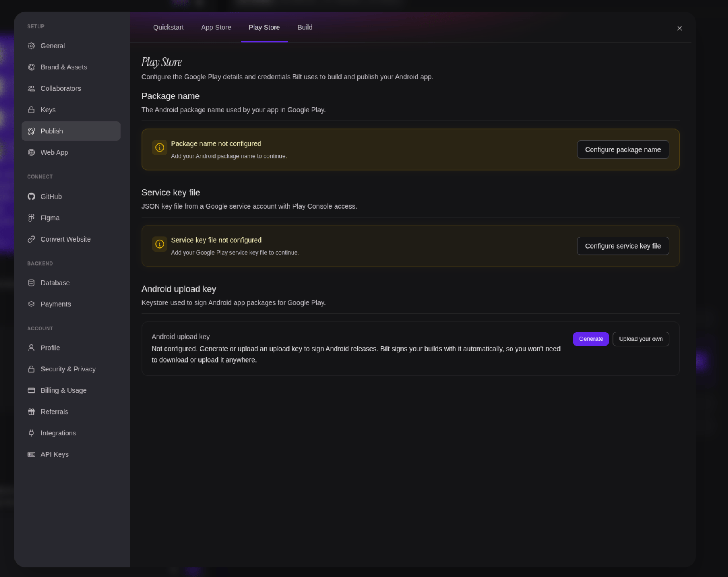728x577 pixels.
Task: Click the Profile person icon
Action: [31, 348]
